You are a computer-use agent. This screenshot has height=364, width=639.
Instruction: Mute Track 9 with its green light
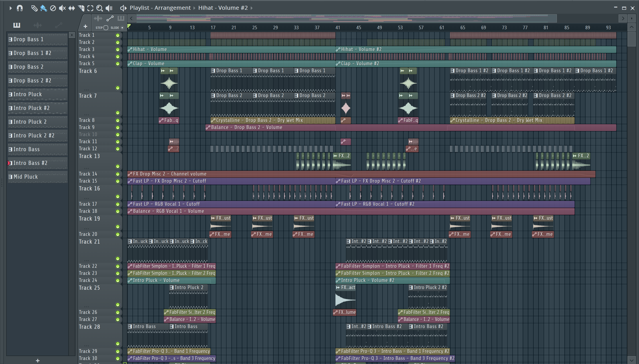118,127
